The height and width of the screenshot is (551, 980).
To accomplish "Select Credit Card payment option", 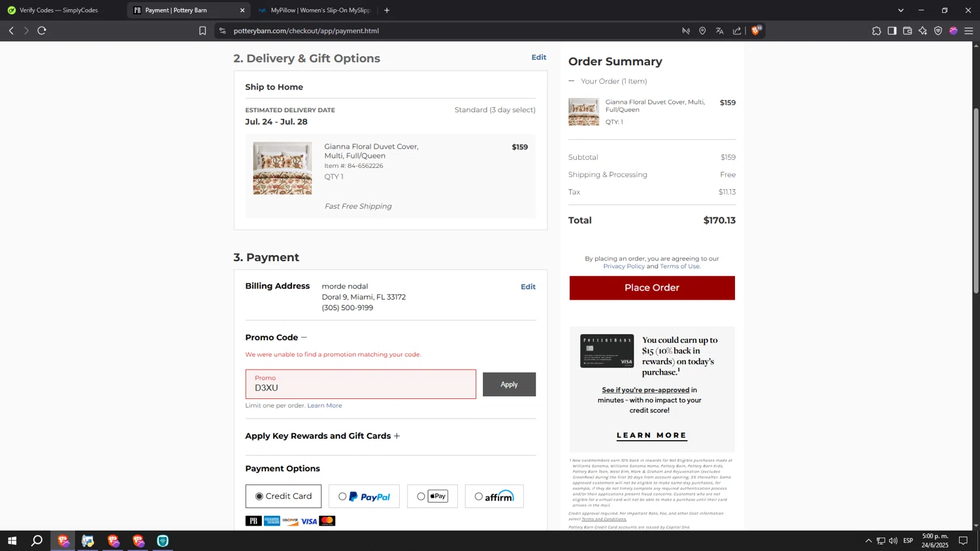I will pos(284,496).
